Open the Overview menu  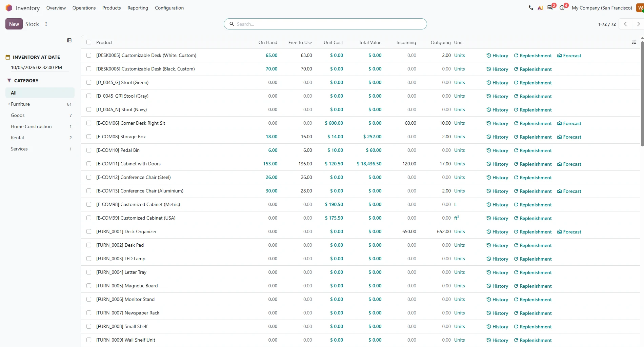click(56, 8)
